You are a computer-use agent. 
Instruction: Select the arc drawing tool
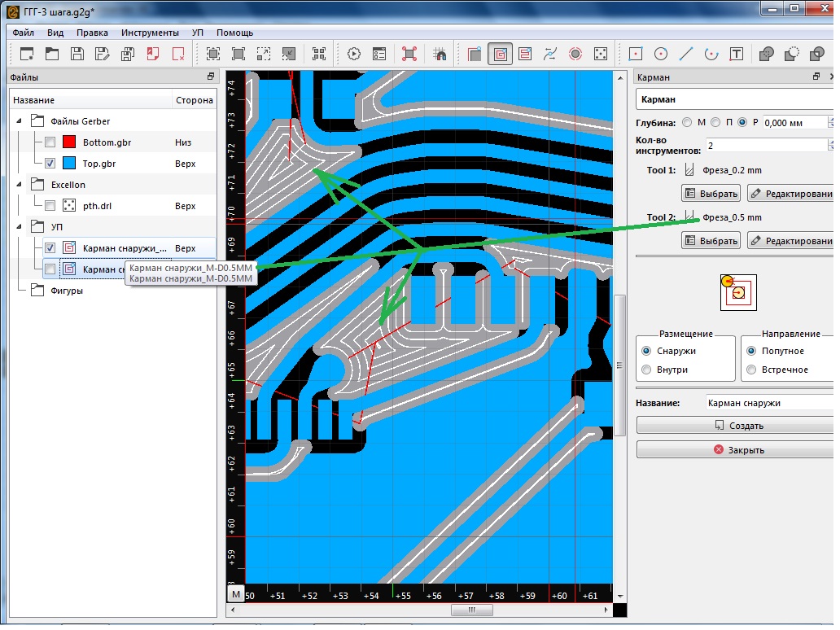tap(711, 54)
